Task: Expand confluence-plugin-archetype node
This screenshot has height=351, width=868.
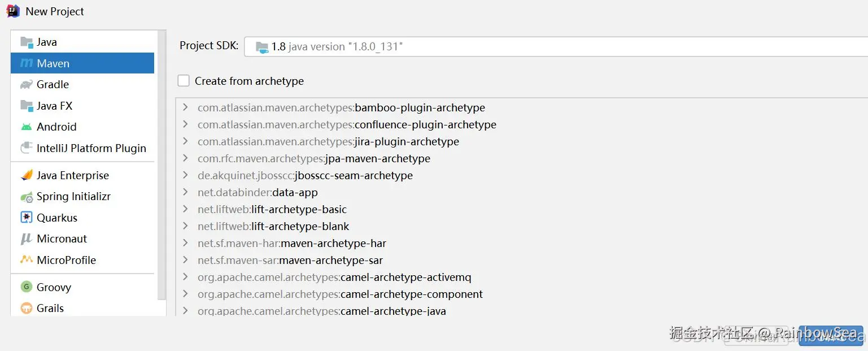Action: click(x=185, y=124)
